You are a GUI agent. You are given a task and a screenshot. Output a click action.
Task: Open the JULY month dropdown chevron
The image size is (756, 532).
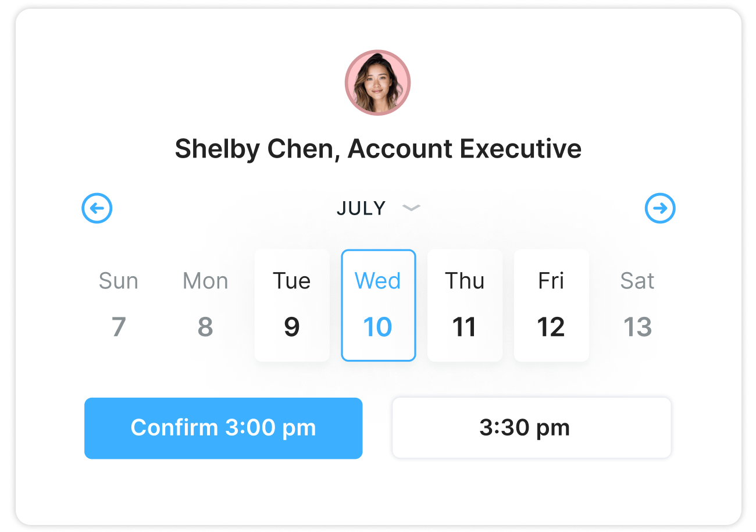(x=411, y=208)
